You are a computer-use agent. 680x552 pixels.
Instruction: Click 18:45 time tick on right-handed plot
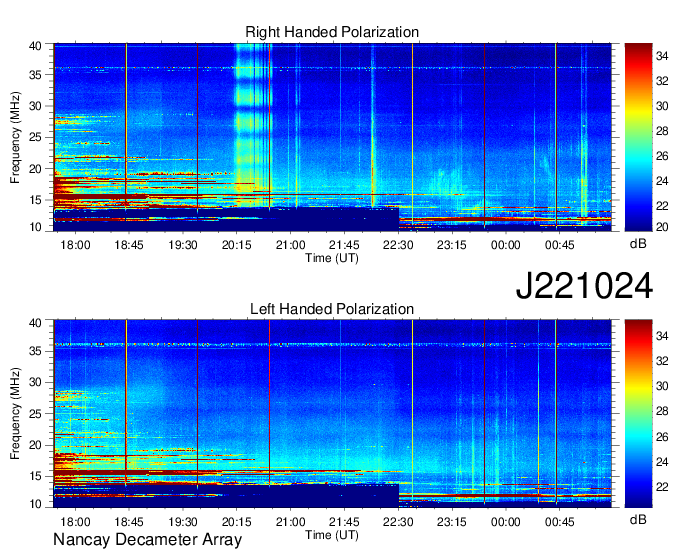tap(129, 245)
